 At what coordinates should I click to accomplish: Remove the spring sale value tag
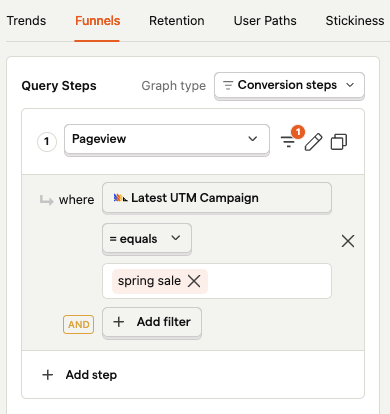point(194,281)
